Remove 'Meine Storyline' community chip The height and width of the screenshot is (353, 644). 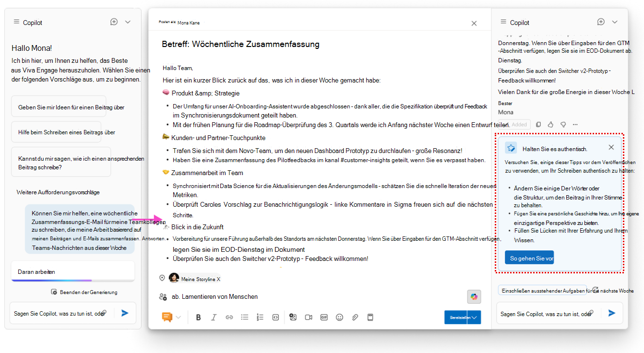218,279
